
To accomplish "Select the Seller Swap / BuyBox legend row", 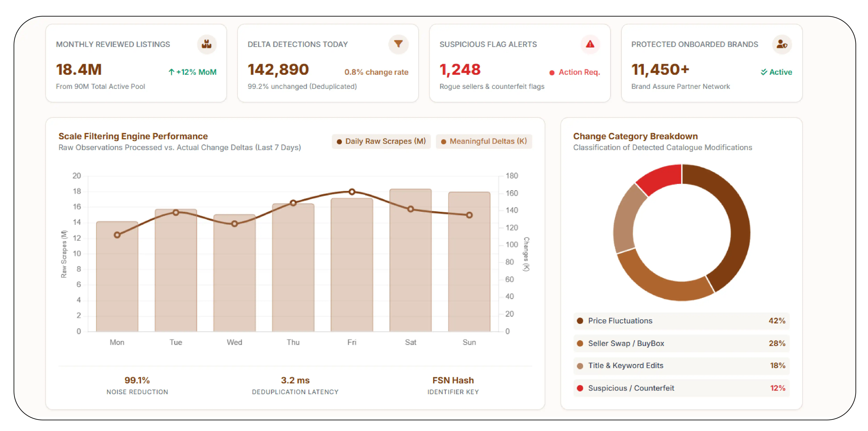I will pos(681,343).
